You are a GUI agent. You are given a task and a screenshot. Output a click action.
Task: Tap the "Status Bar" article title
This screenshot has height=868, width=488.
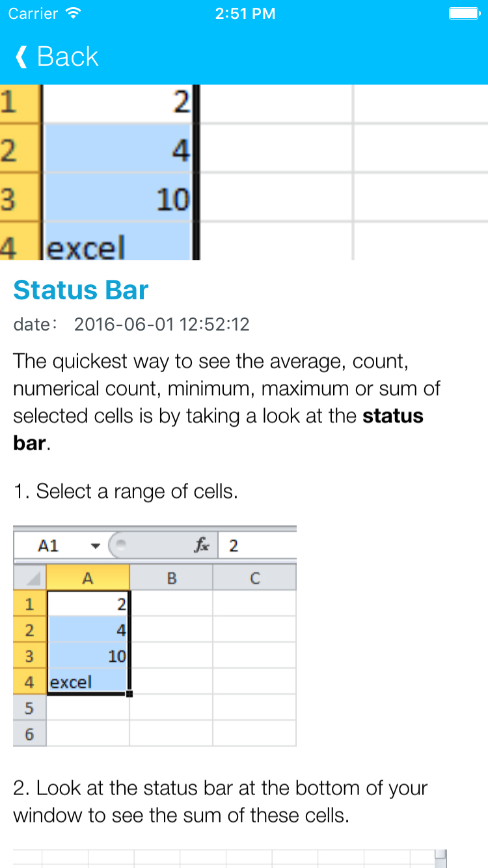pyautogui.click(x=81, y=290)
